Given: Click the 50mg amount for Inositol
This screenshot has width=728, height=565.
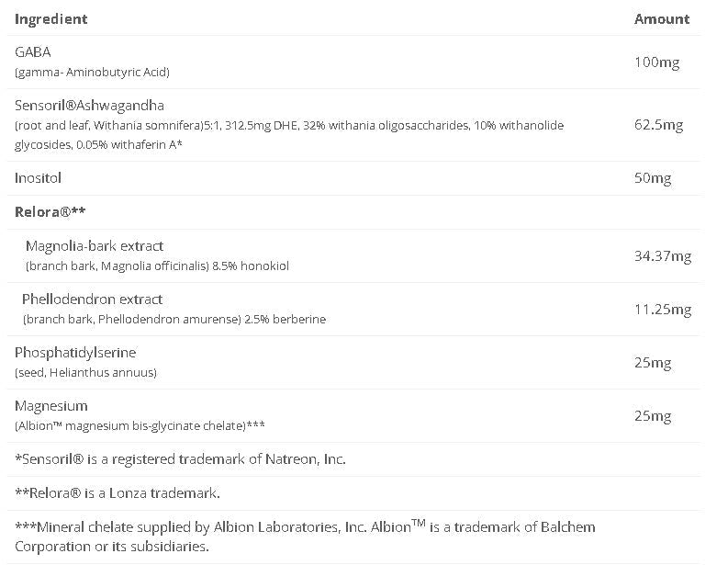Looking at the screenshot, I should [653, 178].
